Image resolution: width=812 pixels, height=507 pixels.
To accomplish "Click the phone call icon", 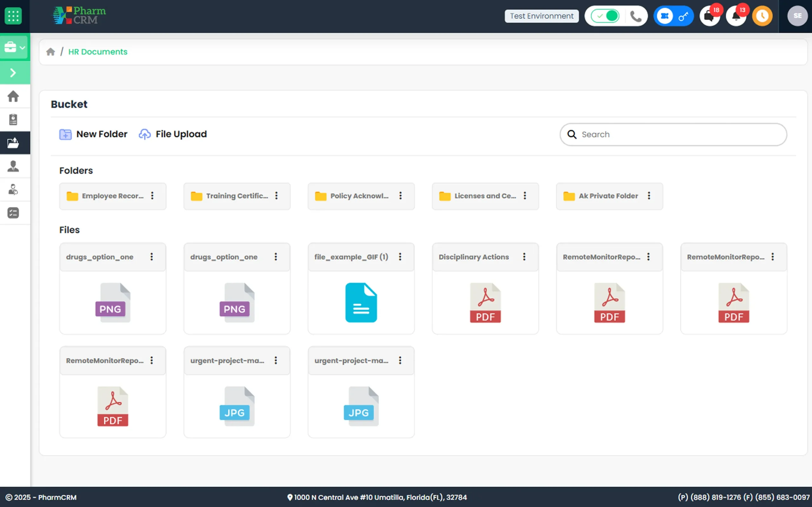I will click(636, 16).
